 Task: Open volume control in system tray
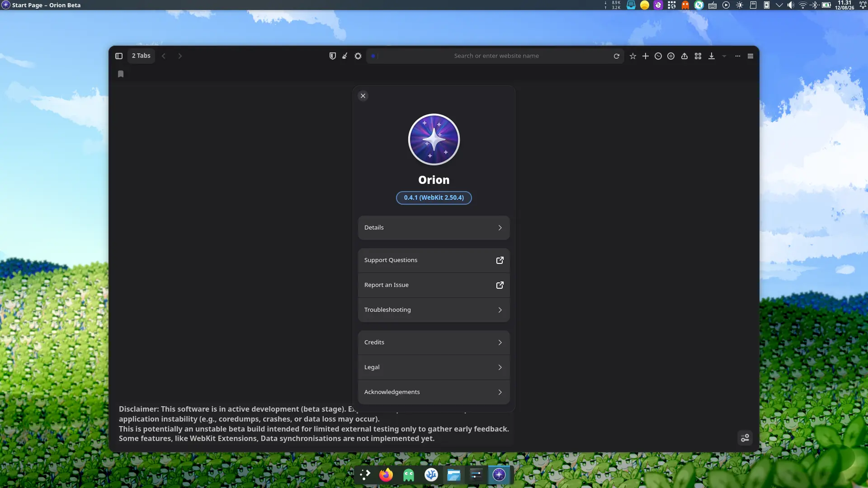(x=790, y=5)
